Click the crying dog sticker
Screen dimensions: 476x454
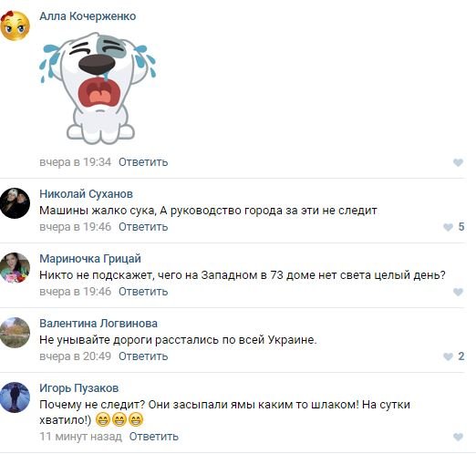(x=98, y=88)
